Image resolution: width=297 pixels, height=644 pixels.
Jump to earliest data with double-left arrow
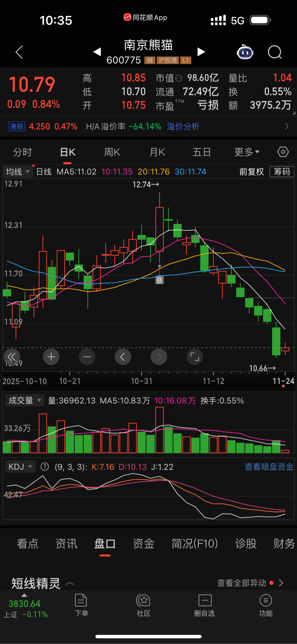tap(12, 357)
